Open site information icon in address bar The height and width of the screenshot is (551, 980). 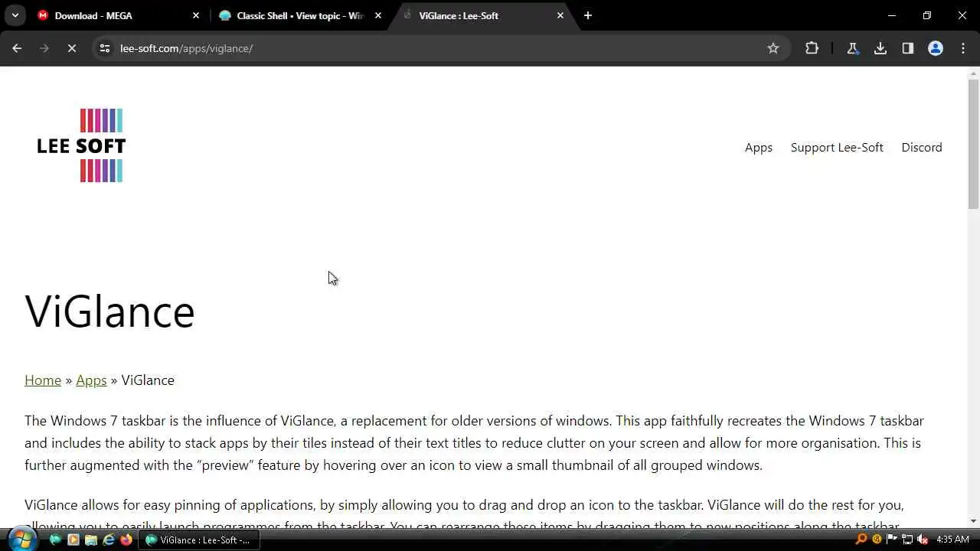[105, 48]
